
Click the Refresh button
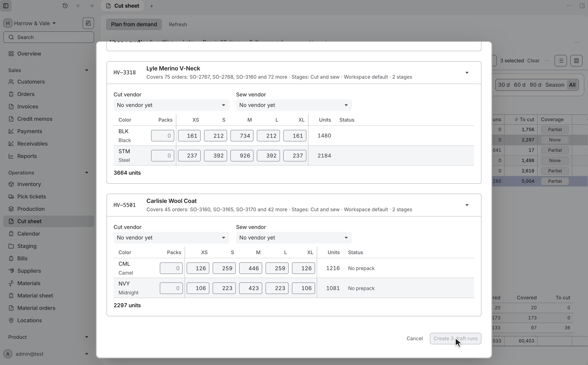click(x=178, y=24)
